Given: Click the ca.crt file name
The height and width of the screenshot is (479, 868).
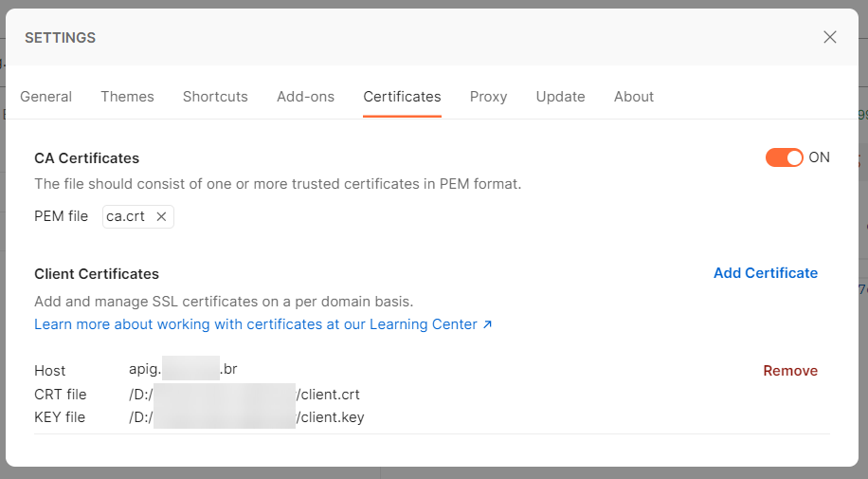Looking at the screenshot, I should point(126,216).
